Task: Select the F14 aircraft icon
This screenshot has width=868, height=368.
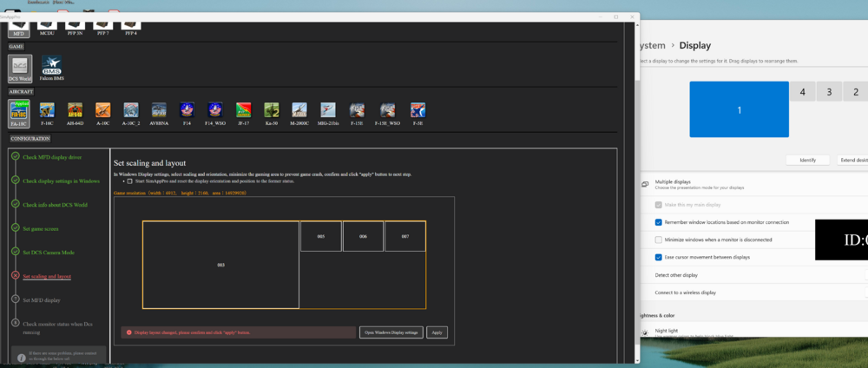Action: pos(187,113)
